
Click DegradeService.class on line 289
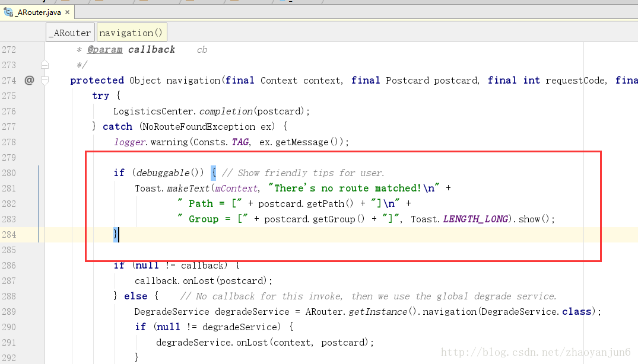[536, 312]
